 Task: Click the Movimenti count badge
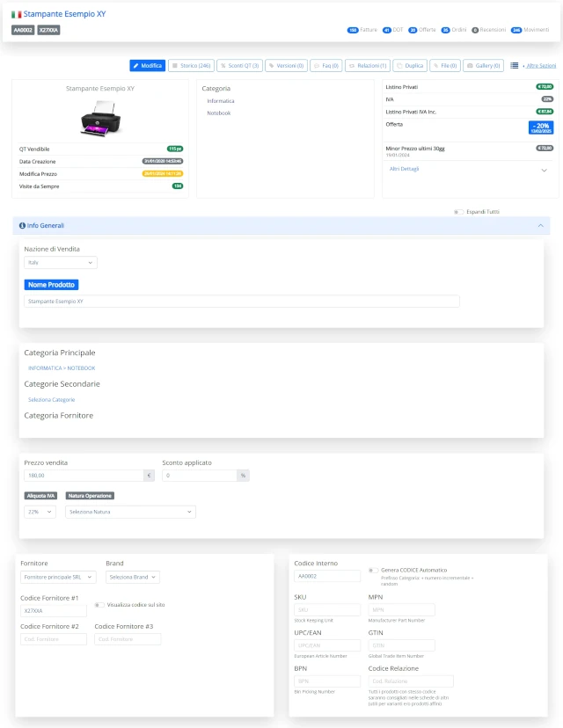pyautogui.click(x=516, y=30)
